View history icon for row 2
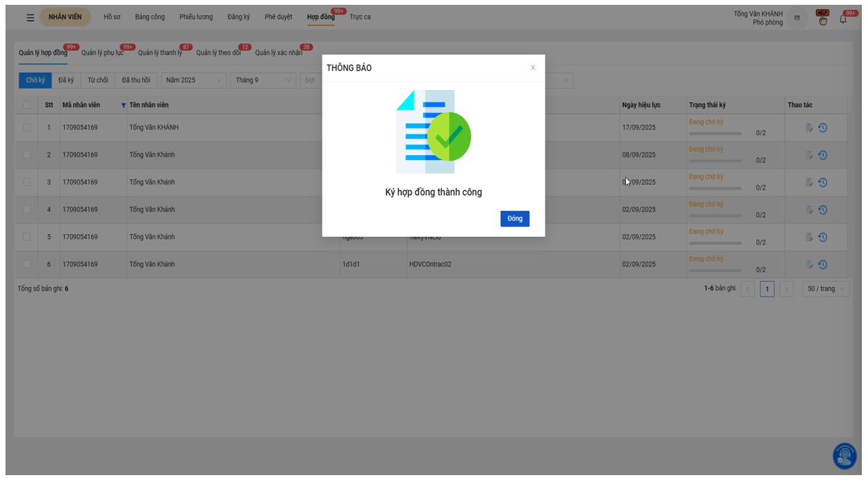 [x=823, y=155]
